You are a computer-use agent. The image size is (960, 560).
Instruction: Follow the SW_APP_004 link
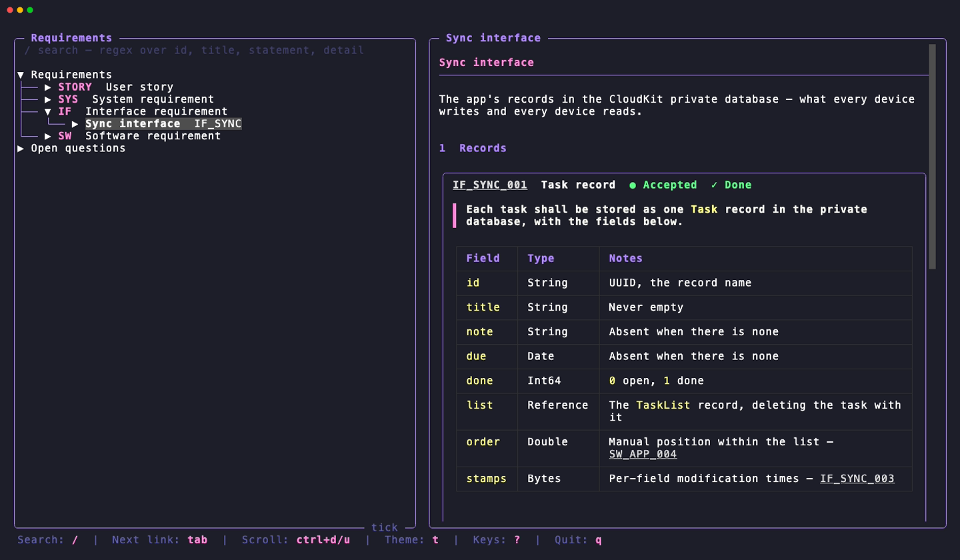(643, 454)
